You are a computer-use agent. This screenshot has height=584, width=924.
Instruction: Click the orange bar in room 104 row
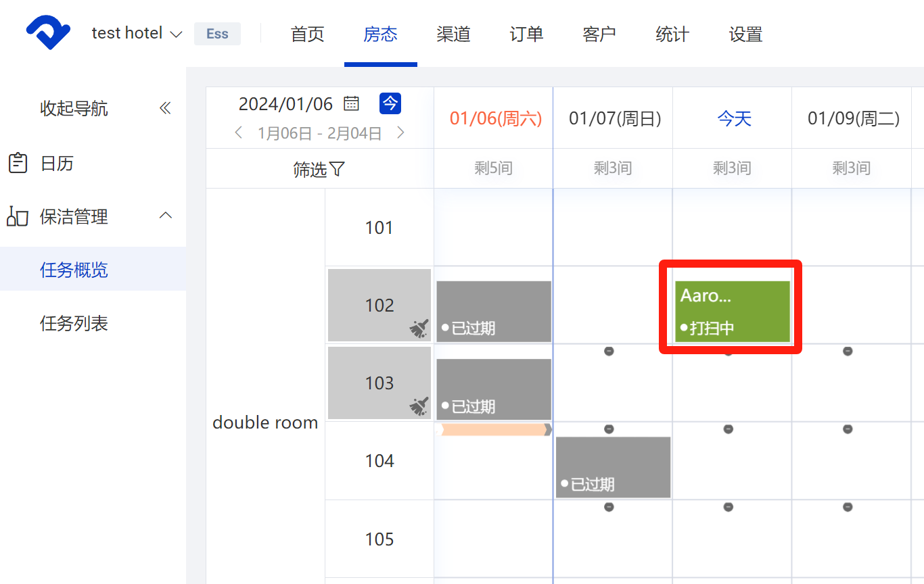point(495,430)
